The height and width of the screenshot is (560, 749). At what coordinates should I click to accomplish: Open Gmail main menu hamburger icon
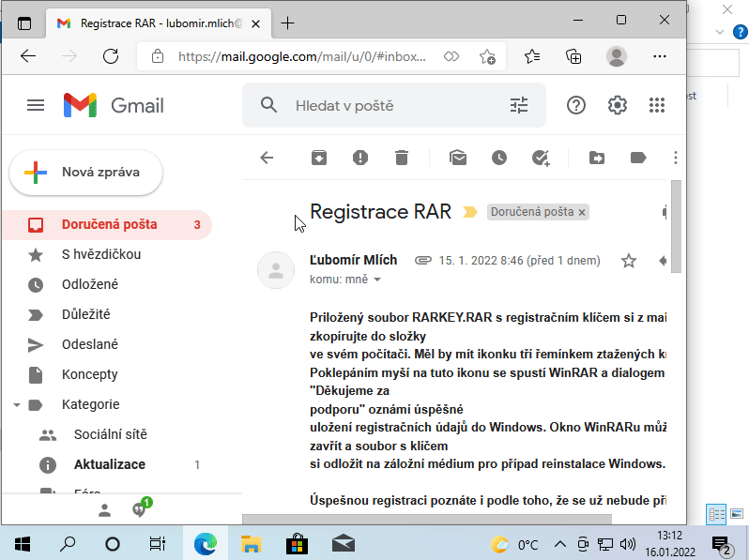pyautogui.click(x=36, y=105)
